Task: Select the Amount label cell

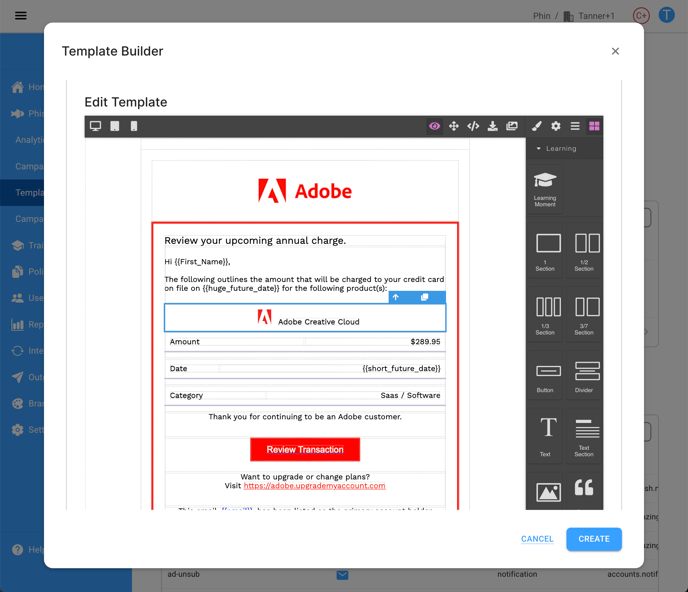Action: point(184,342)
